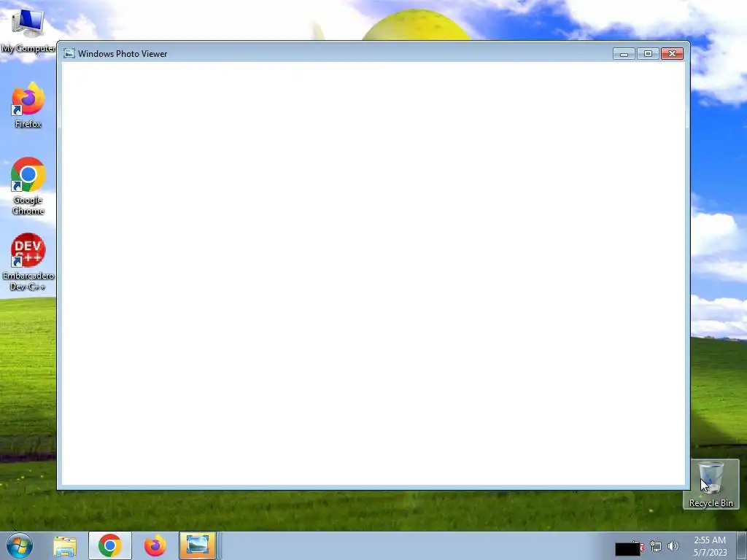747x560 pixels.
Task: Select the Google Chrome desktop shortcut
Action: [x=28, y=186]
